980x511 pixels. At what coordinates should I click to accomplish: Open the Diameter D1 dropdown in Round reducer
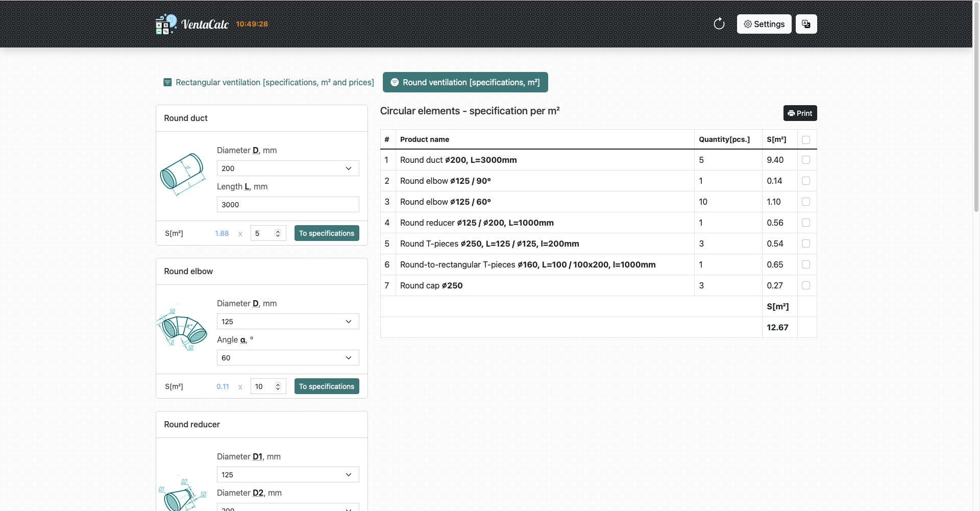coord(287,474)
